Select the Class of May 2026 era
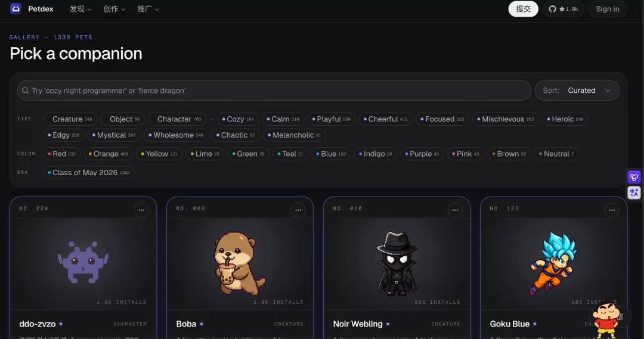The image size is (644, 339). pos(89,173)
